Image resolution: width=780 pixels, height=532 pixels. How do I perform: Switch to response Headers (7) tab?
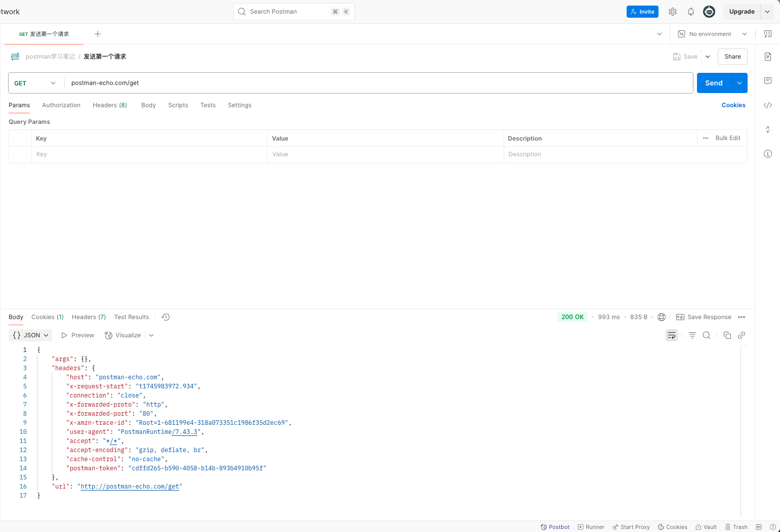tap(89, 317)
